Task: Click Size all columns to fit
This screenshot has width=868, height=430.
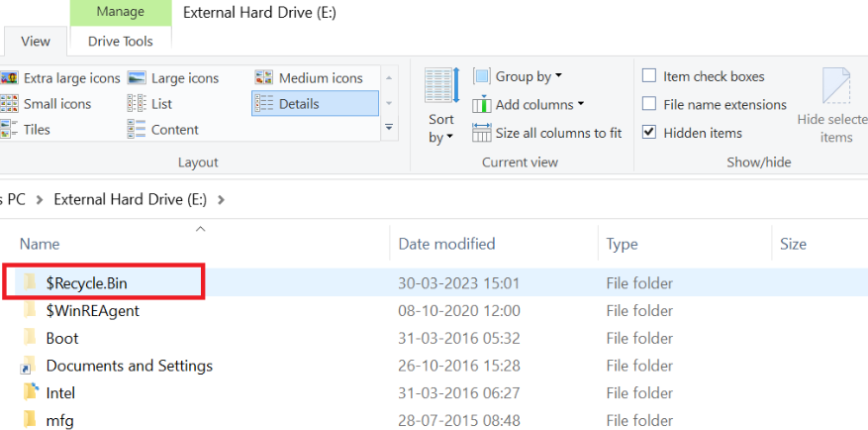Action: (x=547, y=133)
